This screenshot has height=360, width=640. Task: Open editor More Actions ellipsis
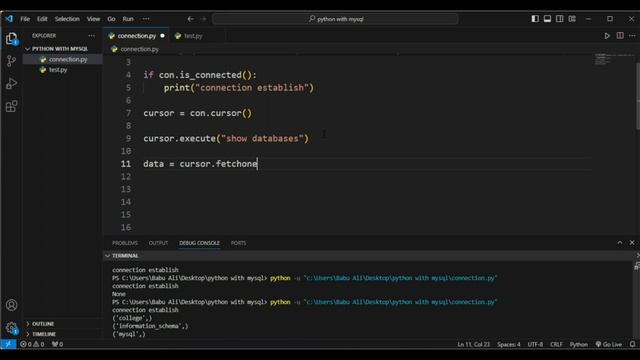[x=632, y=36]
